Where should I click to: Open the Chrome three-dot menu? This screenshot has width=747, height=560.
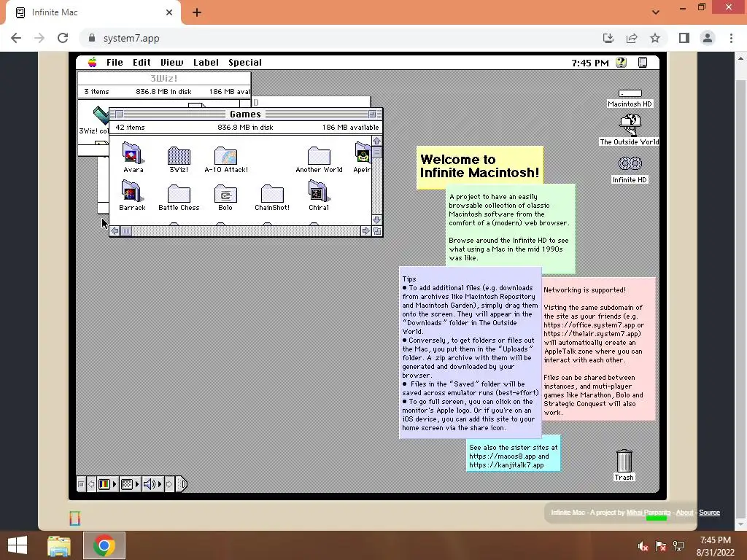(731, 38)
